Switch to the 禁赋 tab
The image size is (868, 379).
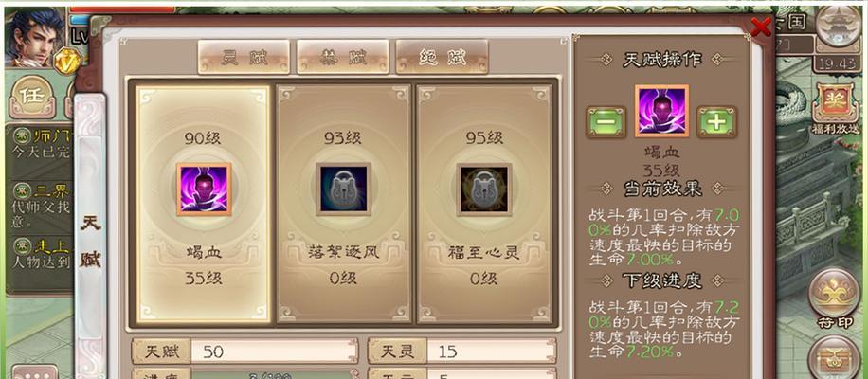point(343,57)
